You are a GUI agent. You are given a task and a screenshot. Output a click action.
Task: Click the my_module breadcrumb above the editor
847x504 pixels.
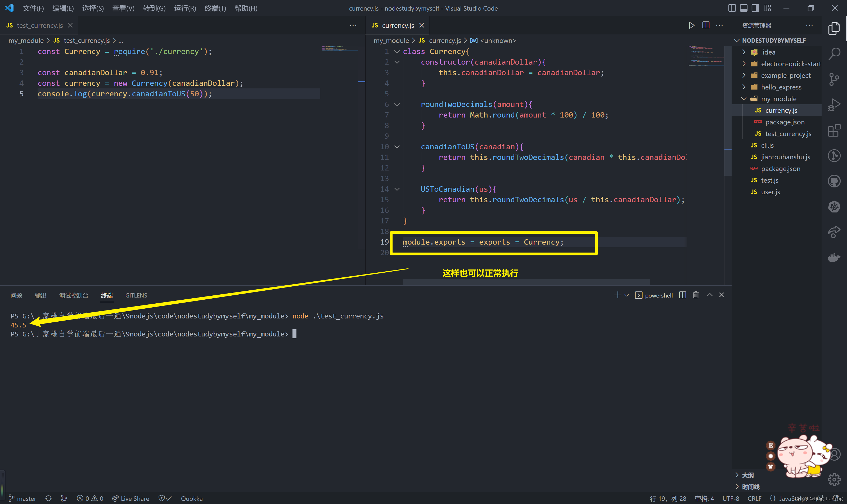pyautogui.click(x=391, y=40)
